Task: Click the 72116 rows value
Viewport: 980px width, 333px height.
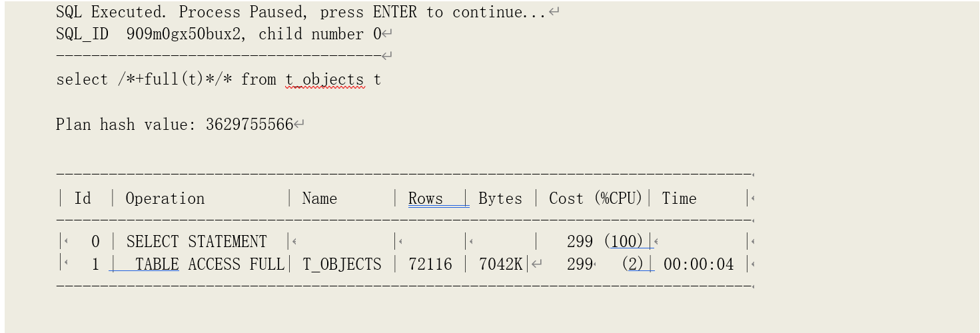Action: [430, 264]
